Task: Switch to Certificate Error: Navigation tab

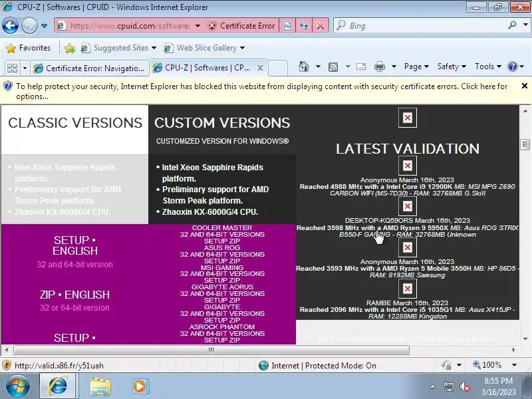Action: click(x=90, y=68)
